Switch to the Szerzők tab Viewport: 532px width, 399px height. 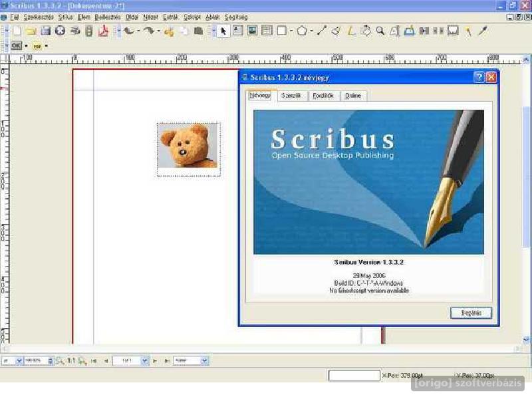coord(291,96)
